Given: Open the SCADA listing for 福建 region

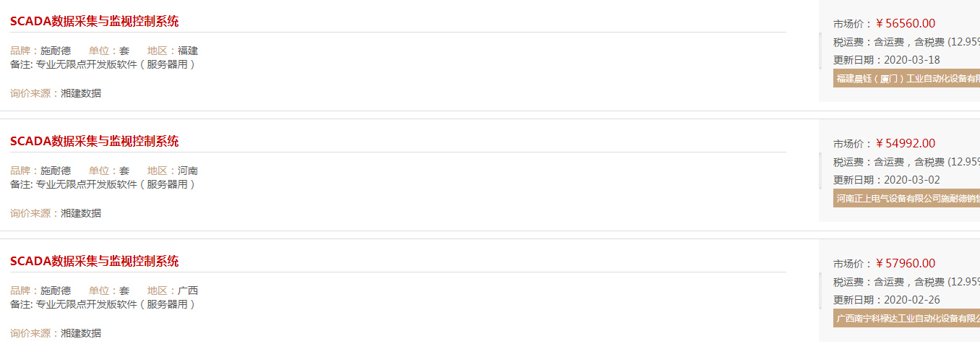Looking at the screenshot, I should point(95,21).
